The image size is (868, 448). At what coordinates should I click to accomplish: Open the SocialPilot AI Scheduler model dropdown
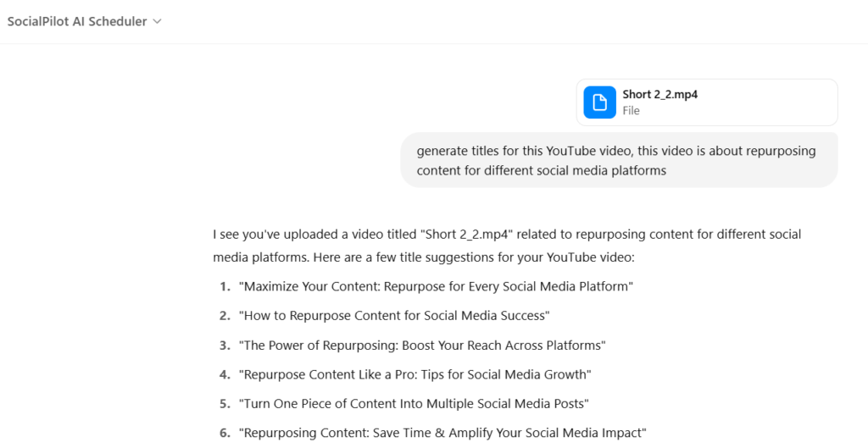pyautogui.click(x=84, y=21)
